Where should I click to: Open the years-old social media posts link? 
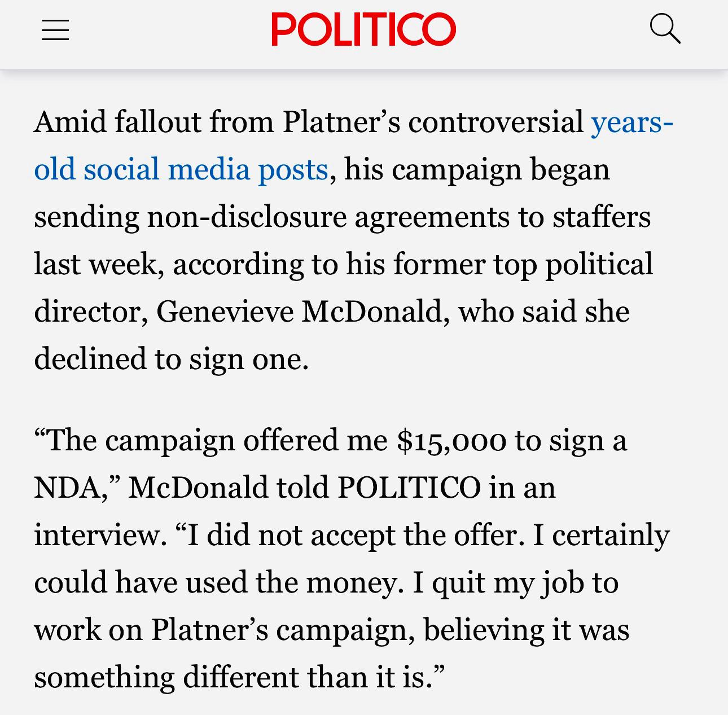pos(181,169)
